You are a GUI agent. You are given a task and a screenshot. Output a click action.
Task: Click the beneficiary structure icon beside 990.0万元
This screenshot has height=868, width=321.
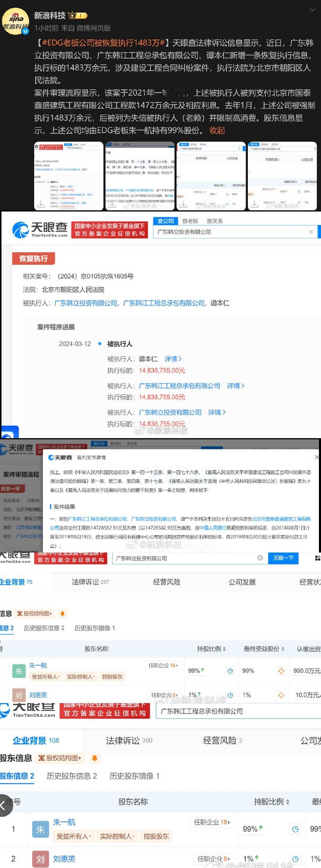(x=281, y=671)
